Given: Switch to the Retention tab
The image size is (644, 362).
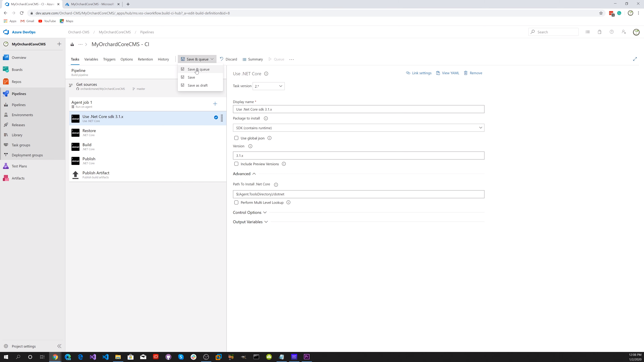Looking at the screenshot, I should (145, 59).
